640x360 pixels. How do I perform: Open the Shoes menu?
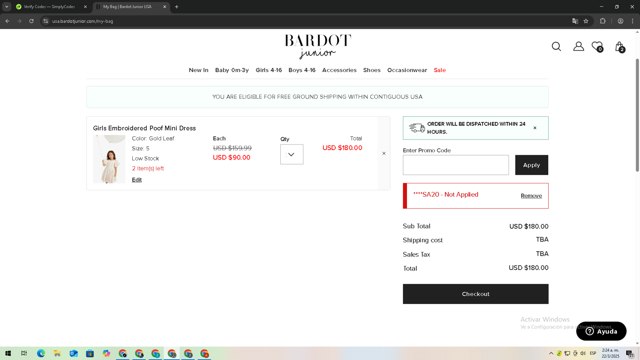pyautogui.click(x=372, y=70)
